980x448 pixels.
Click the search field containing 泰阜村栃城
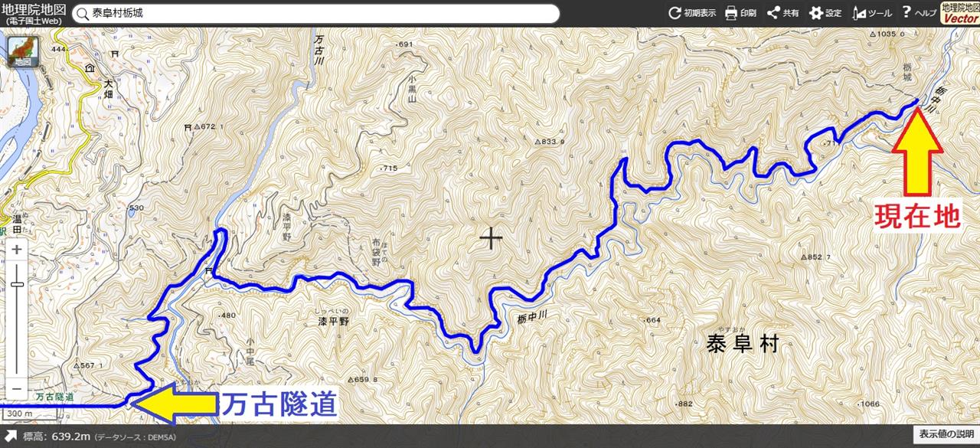coord(315,14)
